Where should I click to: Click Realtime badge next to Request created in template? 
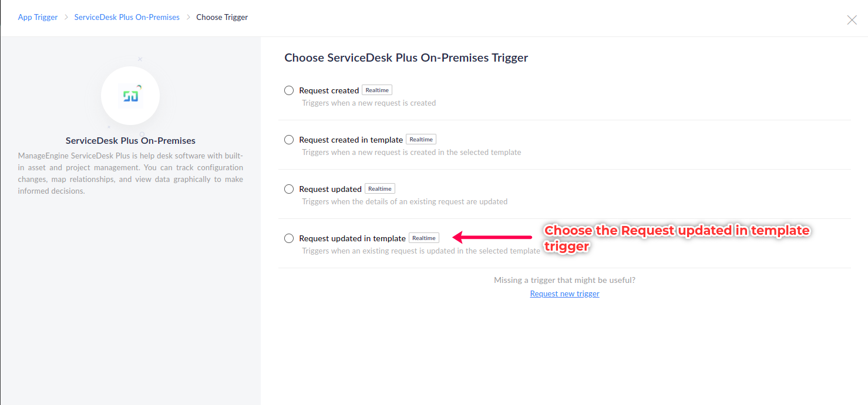click(421, 140)
